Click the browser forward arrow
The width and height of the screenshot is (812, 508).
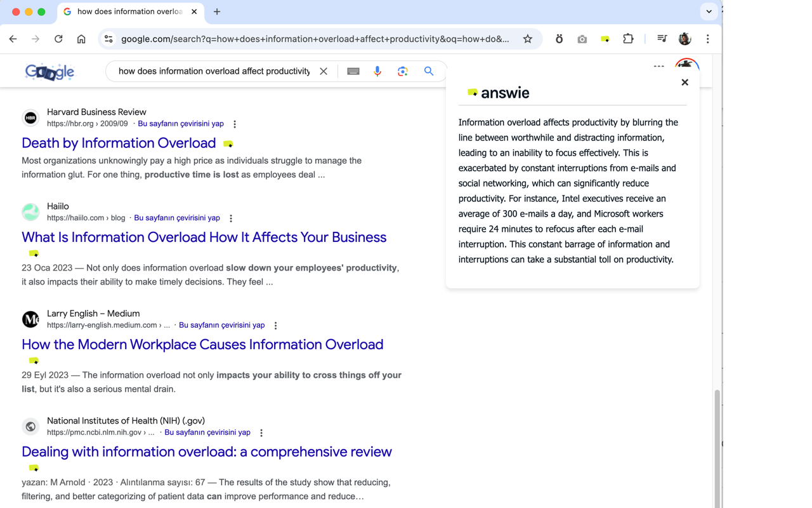[x=36, y=39]
